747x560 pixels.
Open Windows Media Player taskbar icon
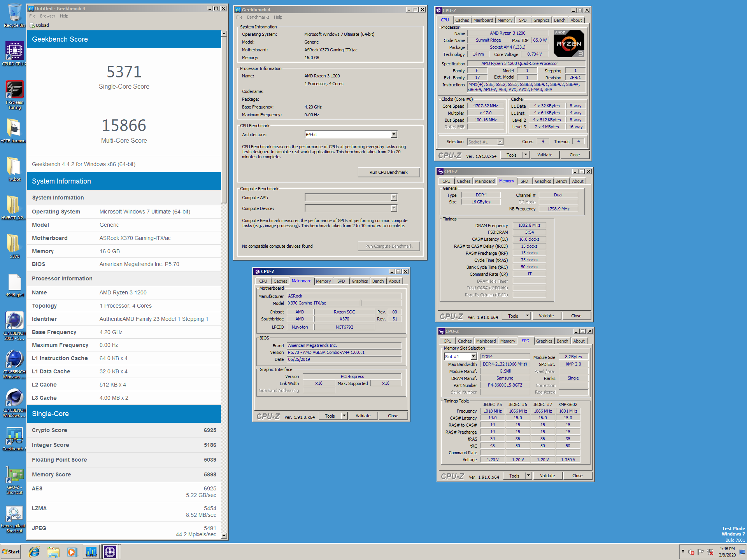coord(72,552)
